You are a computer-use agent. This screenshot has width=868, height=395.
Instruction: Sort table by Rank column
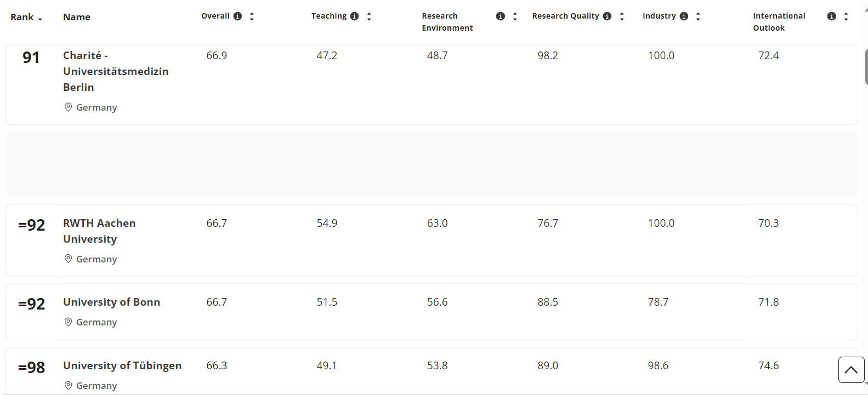pos(26,18)
